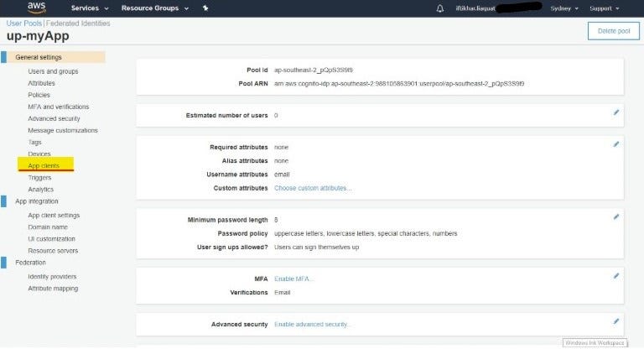Click Choose custom attributes link

313,188
